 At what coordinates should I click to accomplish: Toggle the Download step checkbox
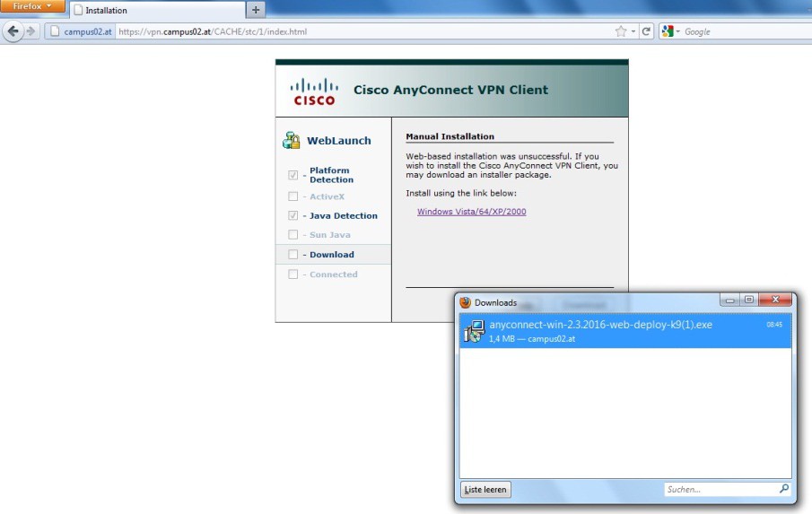[x=293, y=254]
